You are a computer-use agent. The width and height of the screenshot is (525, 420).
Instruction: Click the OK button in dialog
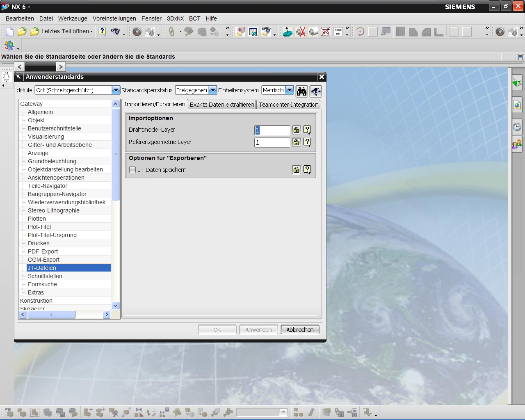click(217, 330)
